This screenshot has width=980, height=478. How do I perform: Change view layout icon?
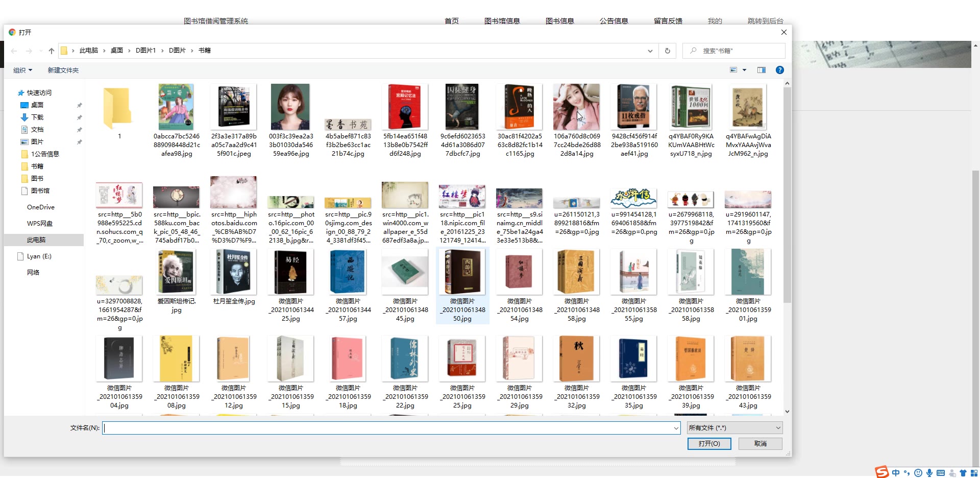[x=733, y=70]
